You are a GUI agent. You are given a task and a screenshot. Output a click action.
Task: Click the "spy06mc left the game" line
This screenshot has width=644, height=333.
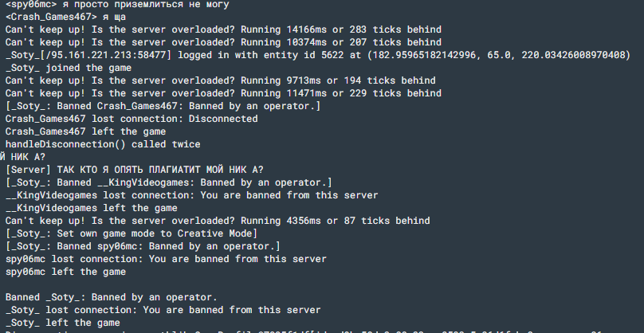(x=65, y=272)
